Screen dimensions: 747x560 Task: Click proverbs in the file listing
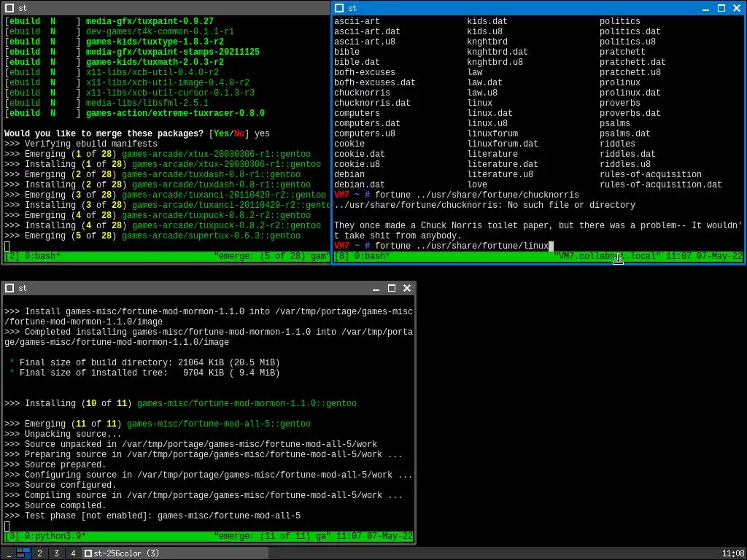620,103
